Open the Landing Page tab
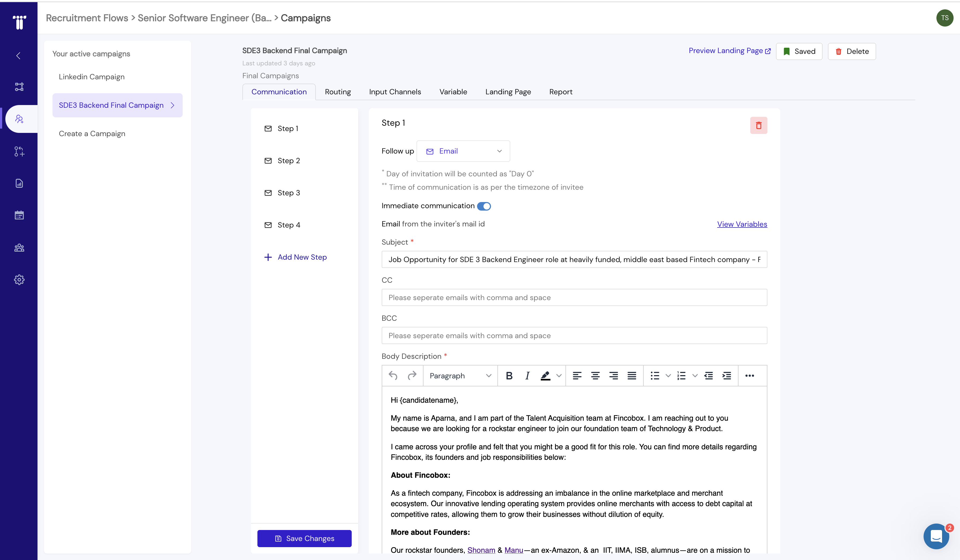The height and width of the screenshot is (560, 960). tap(508, 92)
